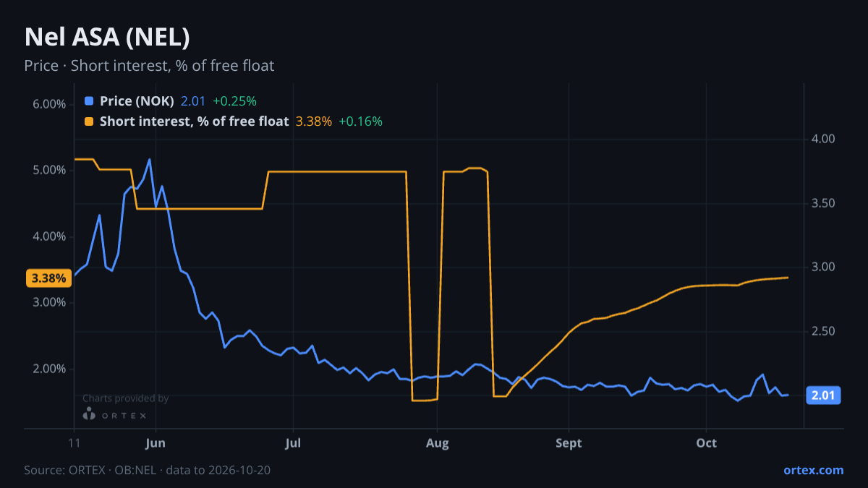Viewport: 868px width, 488px height.
Task: Click the 11 x-axis start label
Action: coord(75,443)
